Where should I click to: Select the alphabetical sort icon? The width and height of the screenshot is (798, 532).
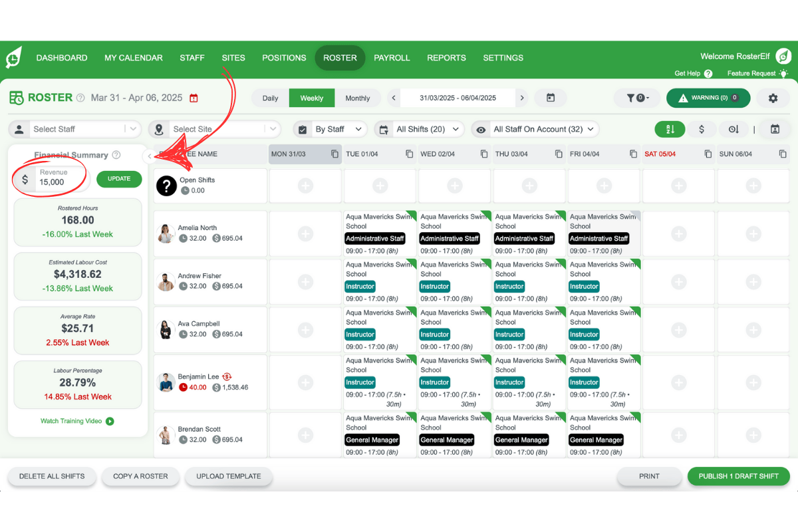click(670, 129)
